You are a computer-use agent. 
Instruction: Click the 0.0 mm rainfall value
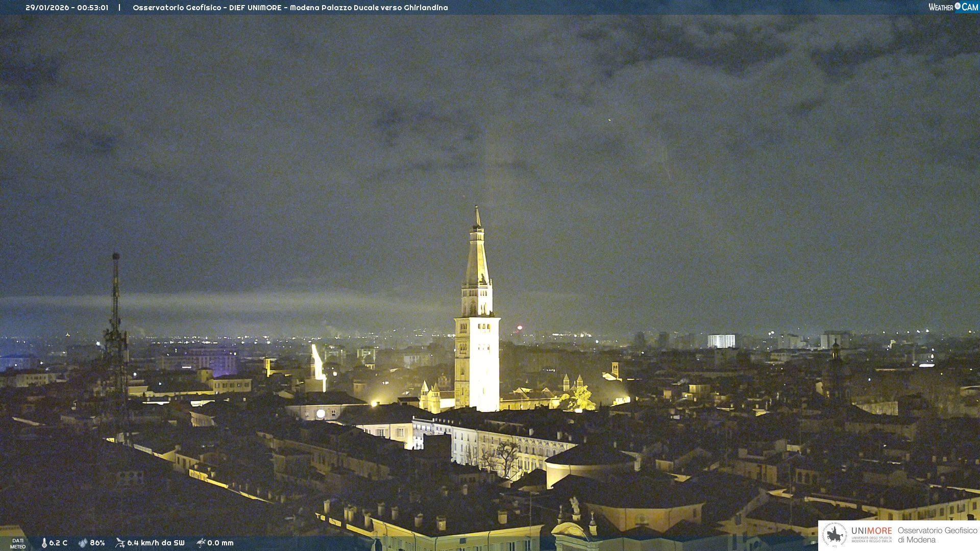click(220, 543)
